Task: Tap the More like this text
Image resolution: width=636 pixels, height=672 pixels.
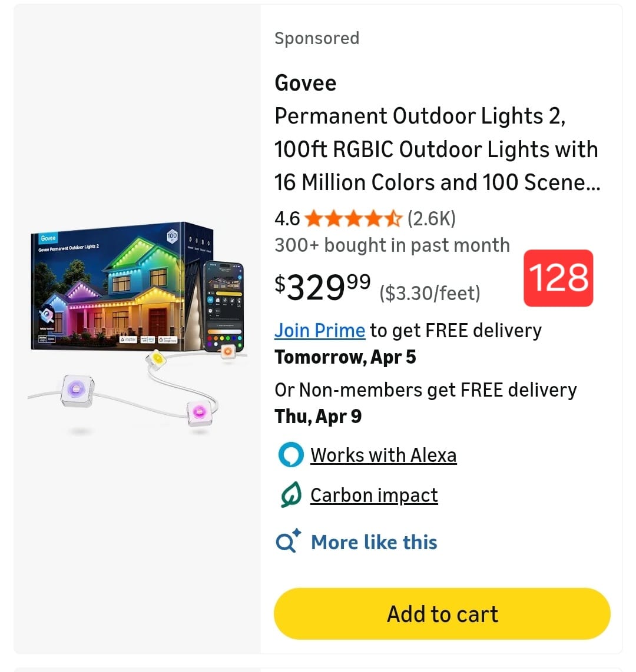Action: tap(374, 542)
